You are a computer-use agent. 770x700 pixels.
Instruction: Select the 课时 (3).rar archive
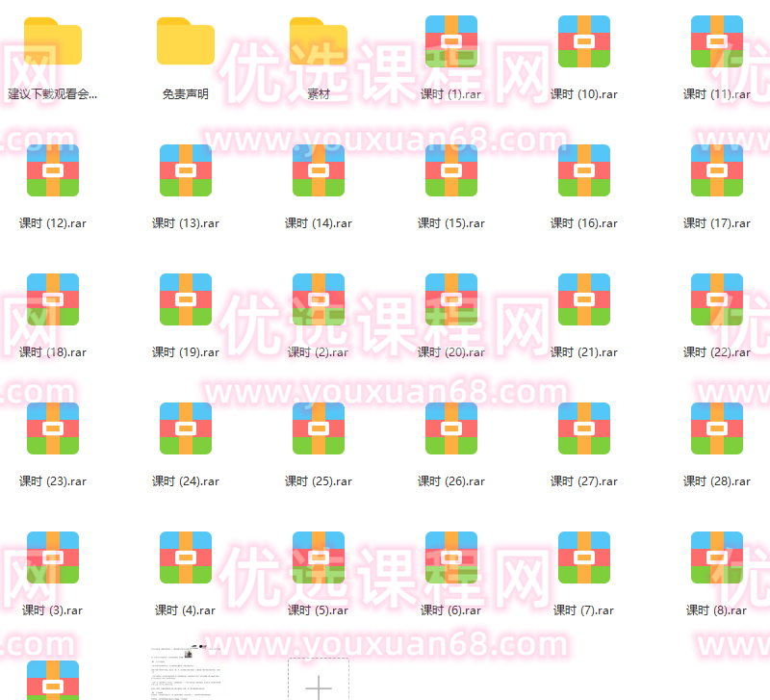(x=53, y=558)
